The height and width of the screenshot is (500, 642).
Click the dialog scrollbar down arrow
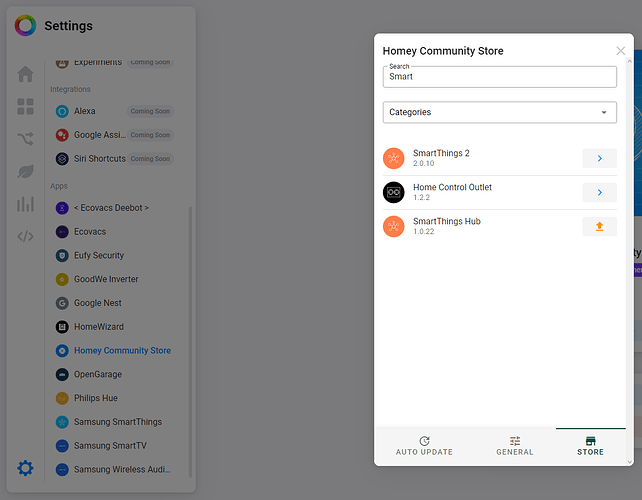pyautogui.click(x=630, y=462)
